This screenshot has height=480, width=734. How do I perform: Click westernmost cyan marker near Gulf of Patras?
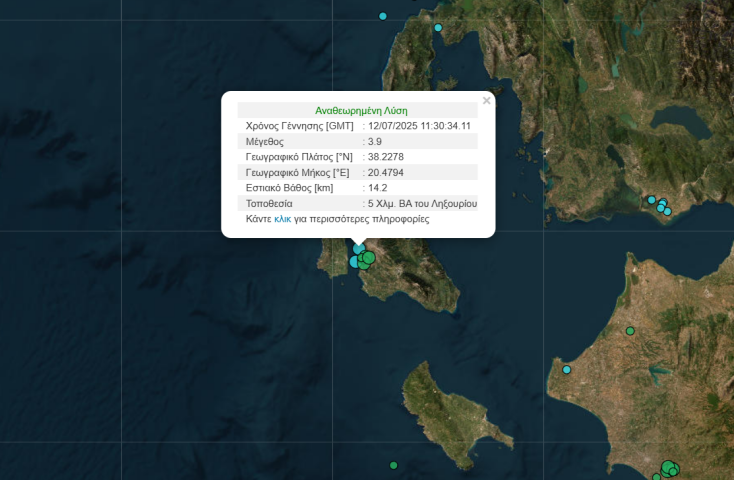pyautogui.click(x=652, y=200)
